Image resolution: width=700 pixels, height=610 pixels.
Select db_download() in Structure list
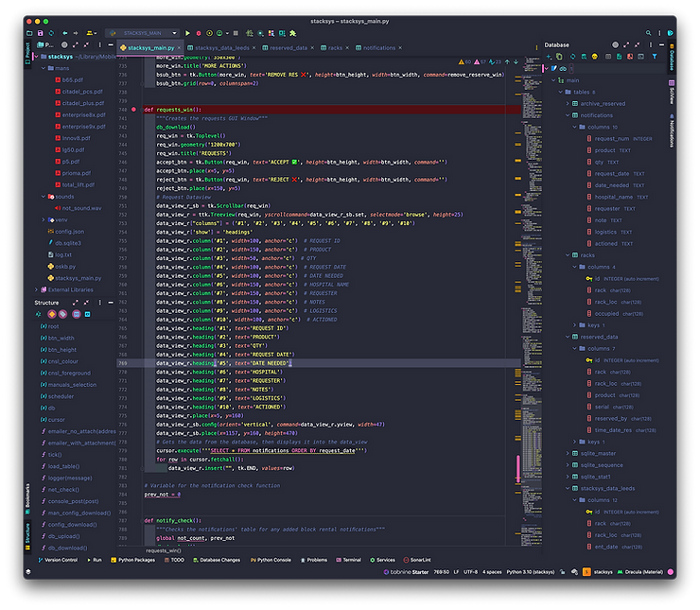67,548
